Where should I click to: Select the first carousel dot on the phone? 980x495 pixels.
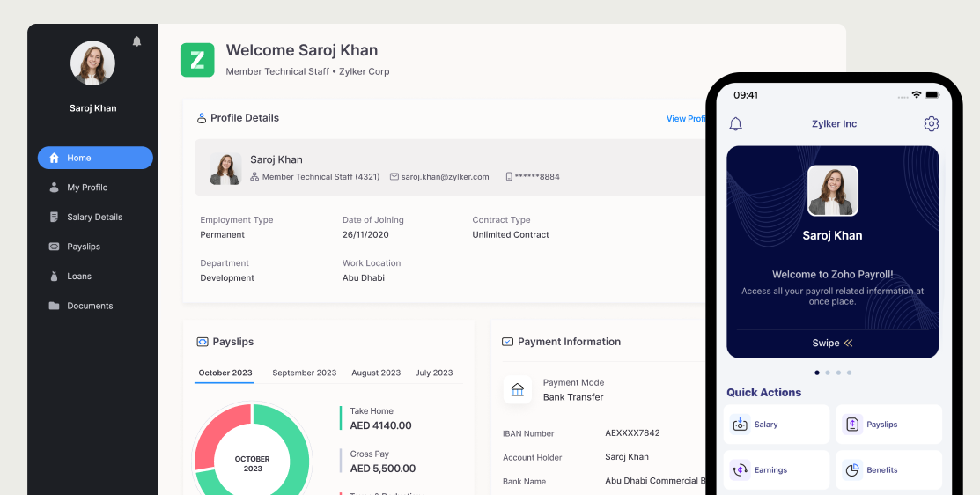tap(817, 373)
